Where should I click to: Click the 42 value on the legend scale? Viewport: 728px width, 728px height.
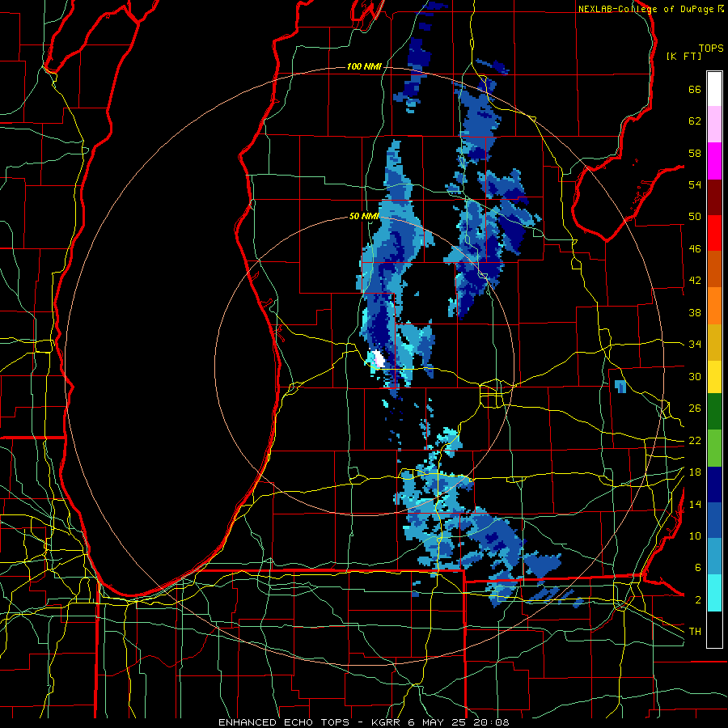click(x=695, y=281)
